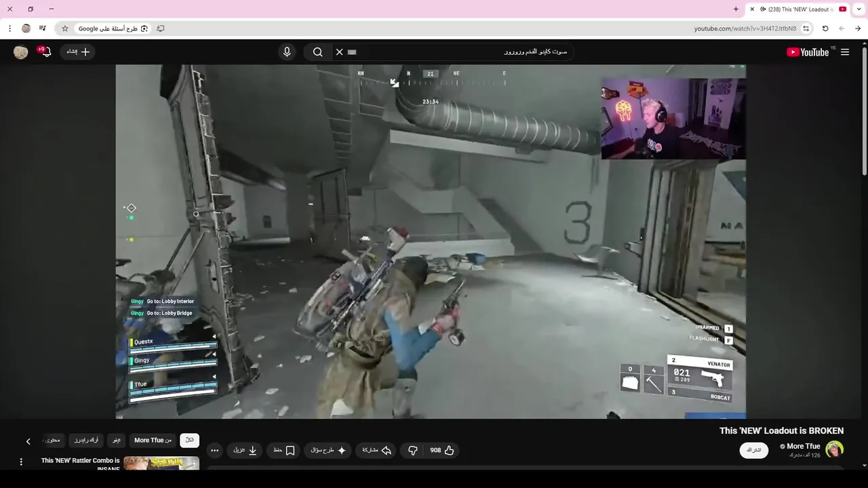Select the Tfue (تيفو) filter chip
The image size is (868, 488).
coord(117,441)
